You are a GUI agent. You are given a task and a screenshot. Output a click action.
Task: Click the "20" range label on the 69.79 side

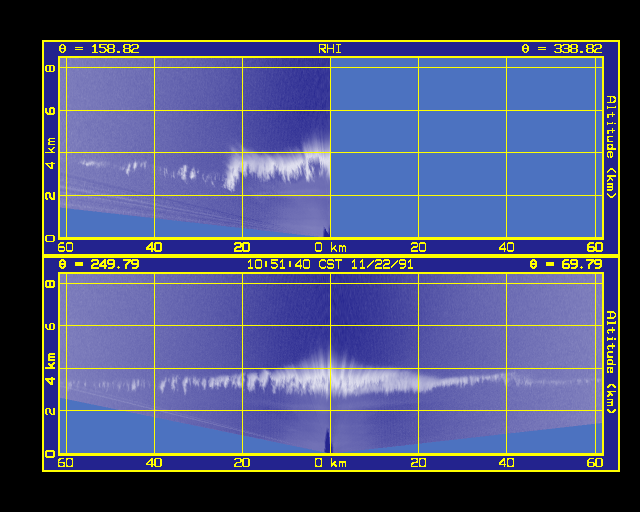click(x=418, y=463)
